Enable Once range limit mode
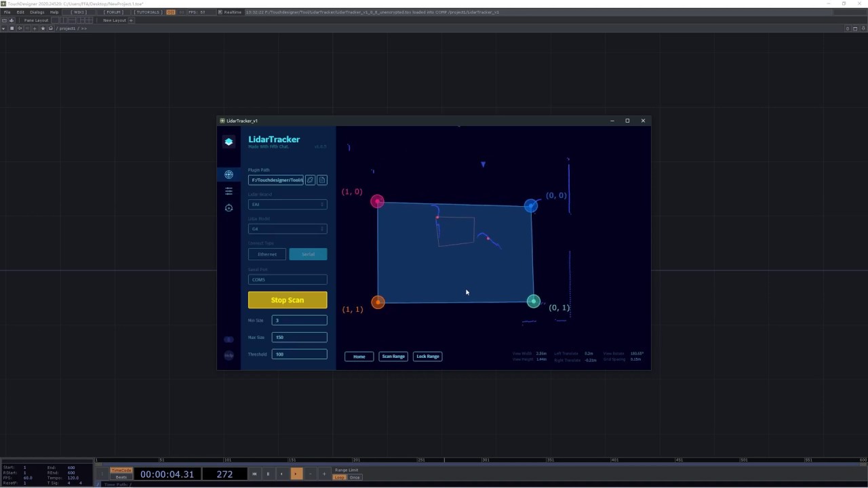Viewport: 868px width, 488px height. [x=355, y=477]
